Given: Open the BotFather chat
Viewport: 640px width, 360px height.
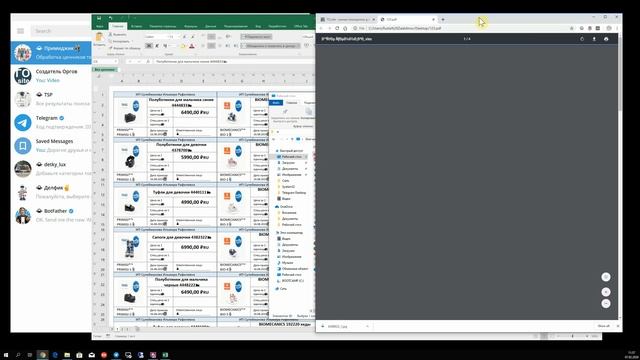Looking at the screenshot, I should [x=51, y=216].
